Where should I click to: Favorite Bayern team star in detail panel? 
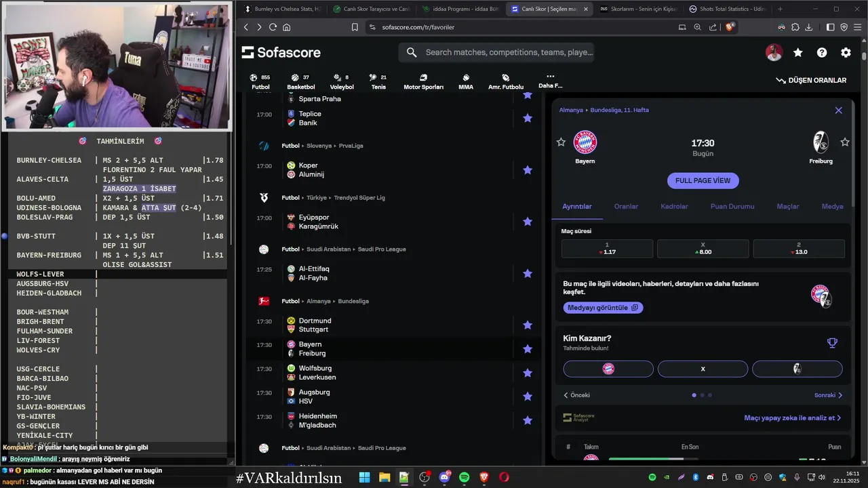click(561, 142)
